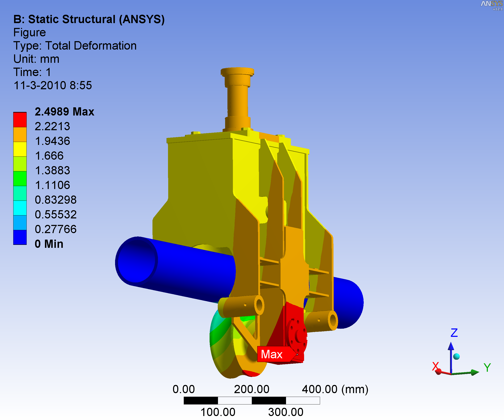Click the "Figure" label under the title
The height and width of the screenshot is (420, 504).
(30, 32)
